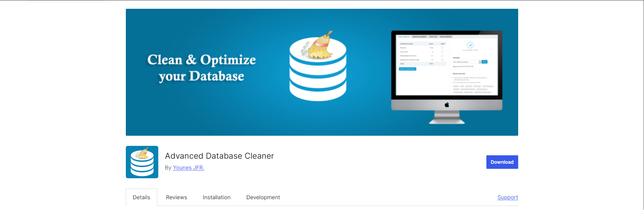Switch to the Reviews tab
Viewport: 644px width, 210px height.
click(x=177, y=197)
